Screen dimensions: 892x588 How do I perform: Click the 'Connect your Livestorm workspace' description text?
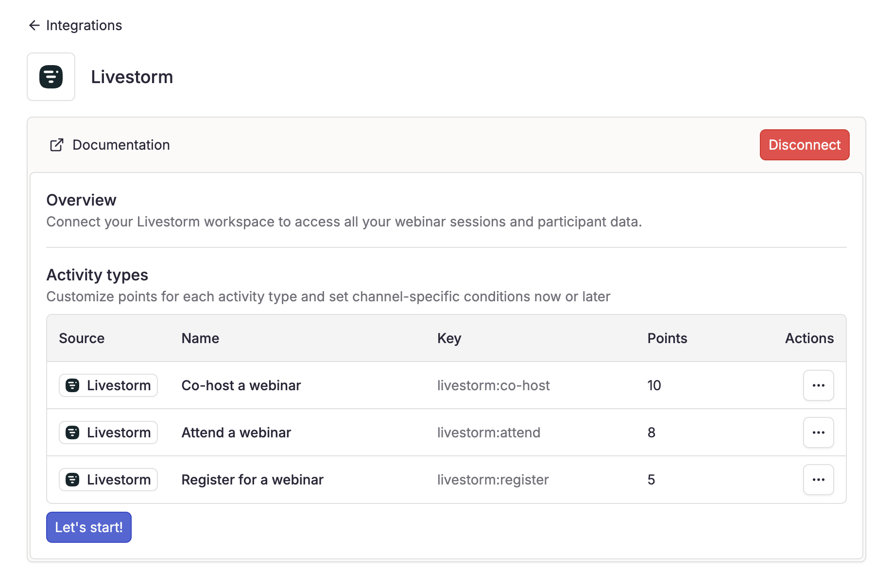coord(344,222)
